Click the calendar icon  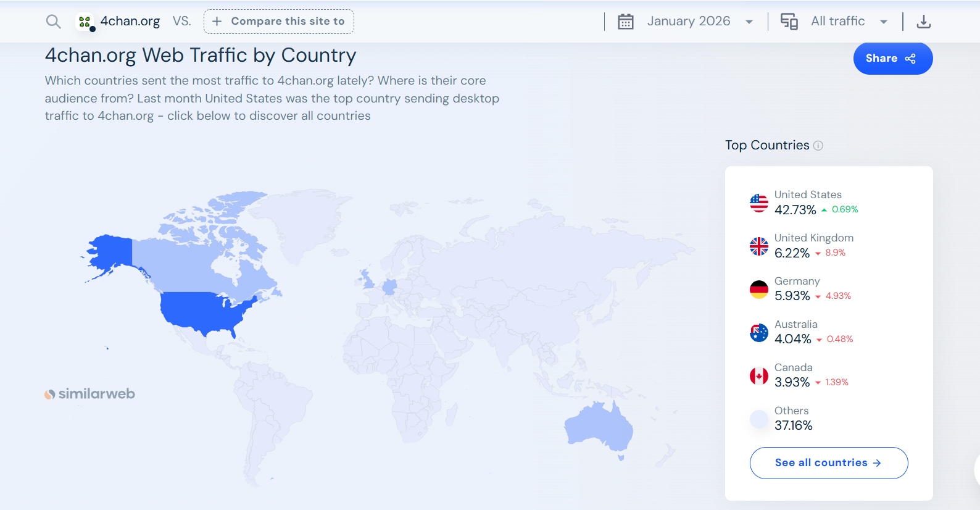626,22
